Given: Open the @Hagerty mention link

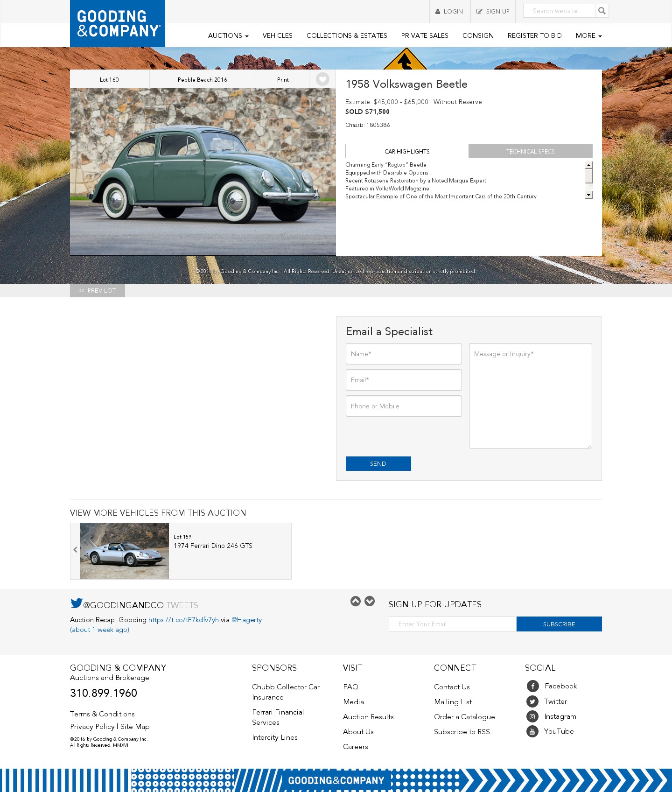Looking at the screenshot, I should tap(246, 620).
